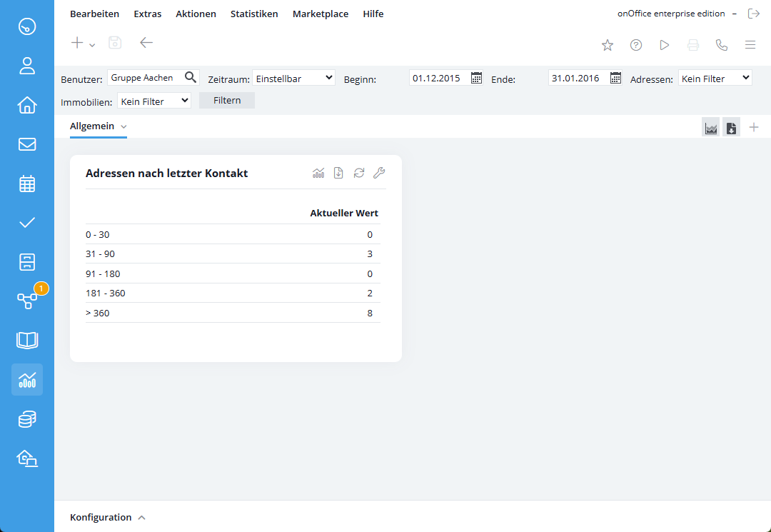Open the Zeitraum dropdown
Viewport: 771px width, 532px height.
(x=293, y=78)
